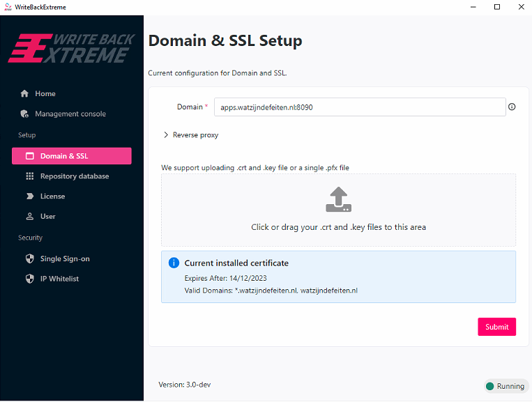Maximize the WriteBackExtreme window

[496, 7]
